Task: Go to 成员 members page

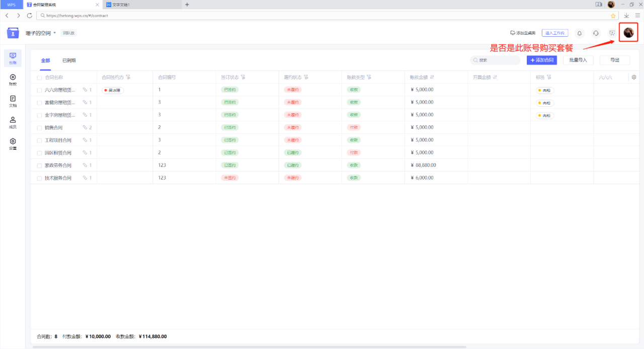Action: [13, 123]
